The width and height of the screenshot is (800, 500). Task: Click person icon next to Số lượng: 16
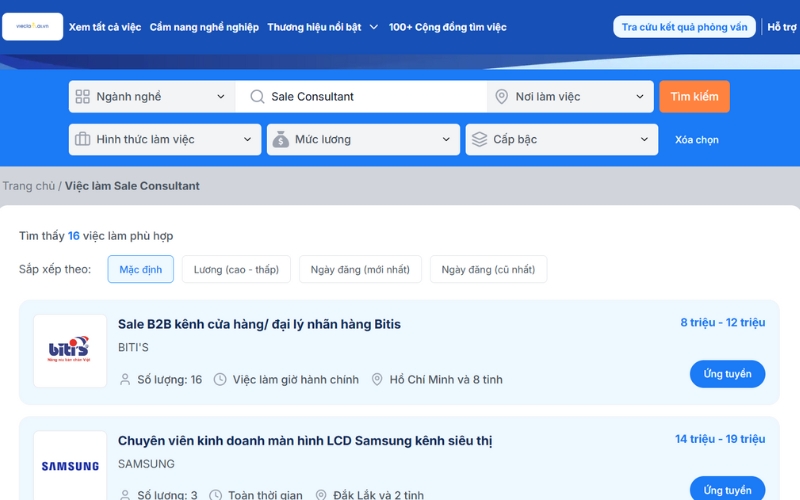click(124, 380)
